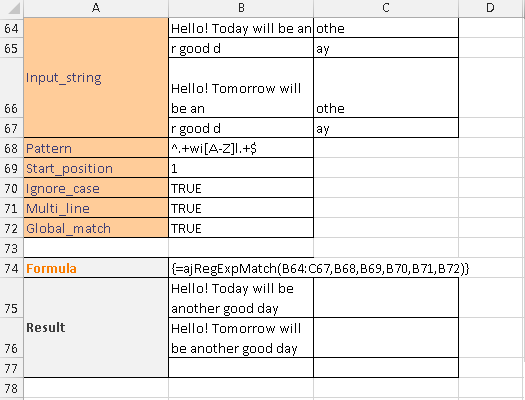525x400 pixels.
Task: Click the orange Formula label cell
Action: (96, 268)
